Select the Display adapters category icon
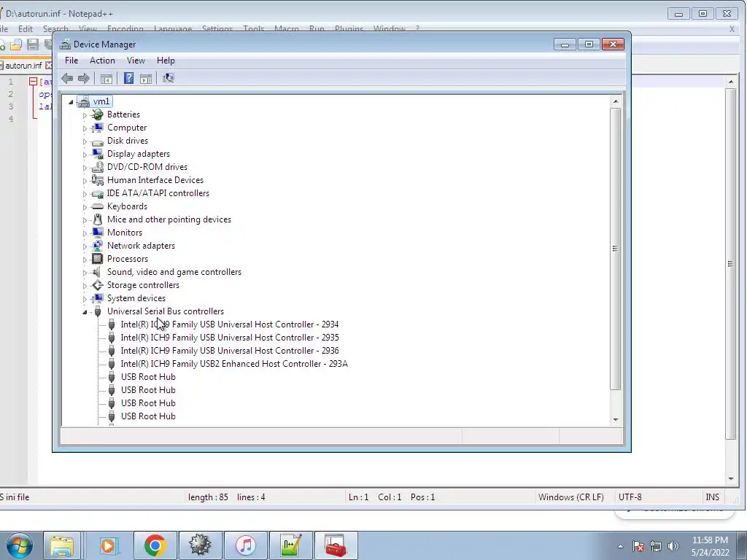The width and height of the screenshot is (747, 560). point(97,154)
